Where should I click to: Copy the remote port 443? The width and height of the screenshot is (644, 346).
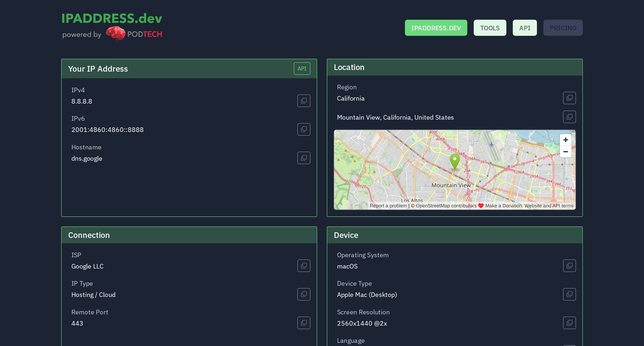click(304, 323)
